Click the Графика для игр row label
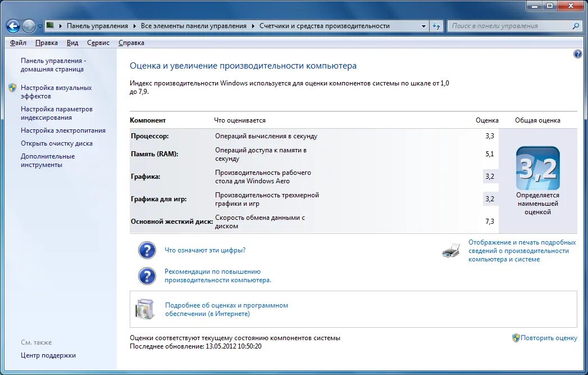The image size is (588, 375). point(158,199)
